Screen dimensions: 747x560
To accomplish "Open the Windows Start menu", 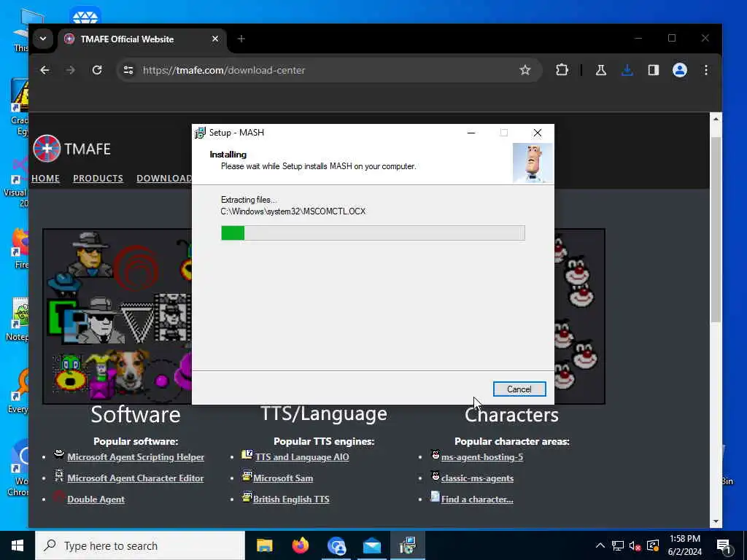I will click(x=18, y=545).
